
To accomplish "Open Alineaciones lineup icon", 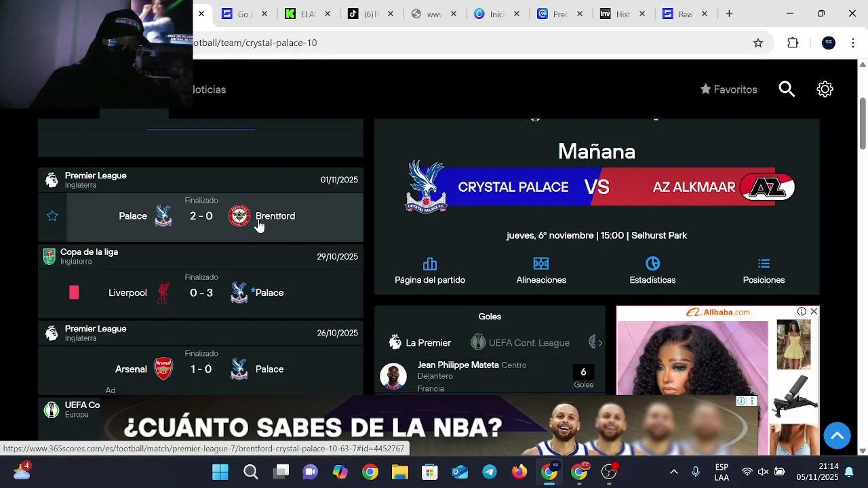I will point(541,264).
